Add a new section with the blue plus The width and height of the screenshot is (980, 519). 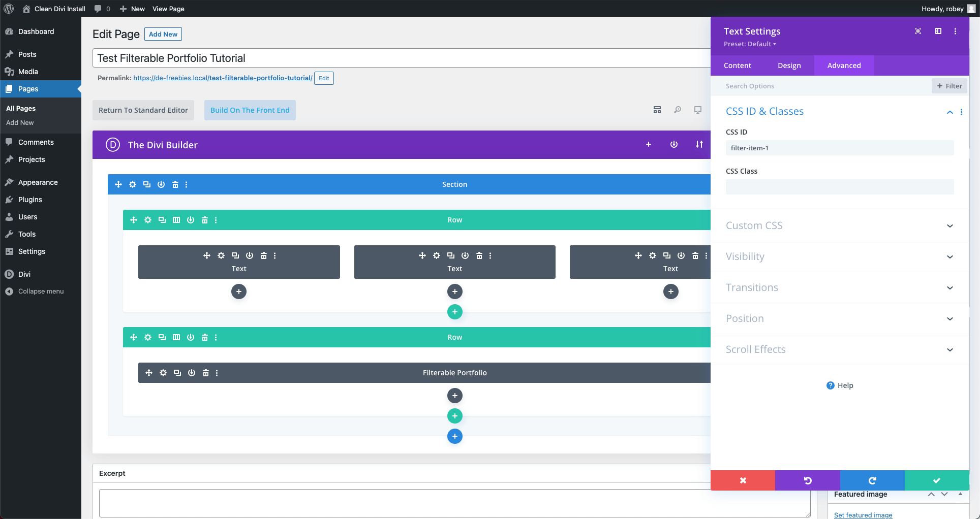[x=455, y=436]
